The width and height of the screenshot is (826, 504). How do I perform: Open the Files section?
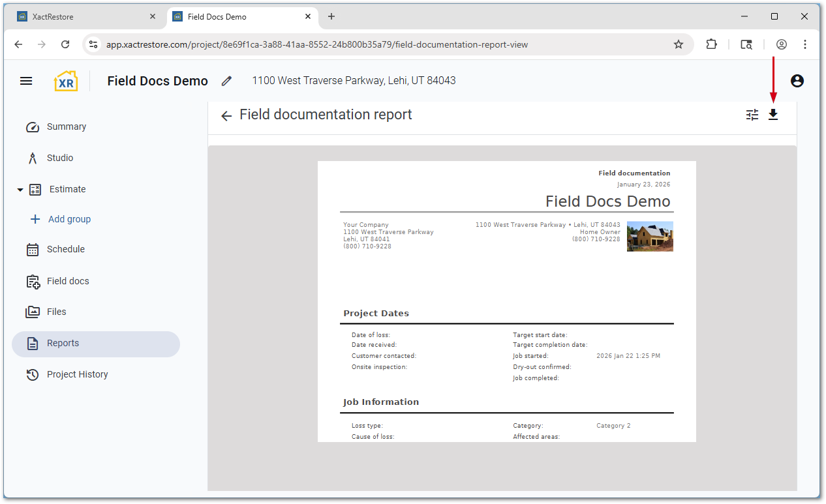pyautogui.click(x=55, y=312)
